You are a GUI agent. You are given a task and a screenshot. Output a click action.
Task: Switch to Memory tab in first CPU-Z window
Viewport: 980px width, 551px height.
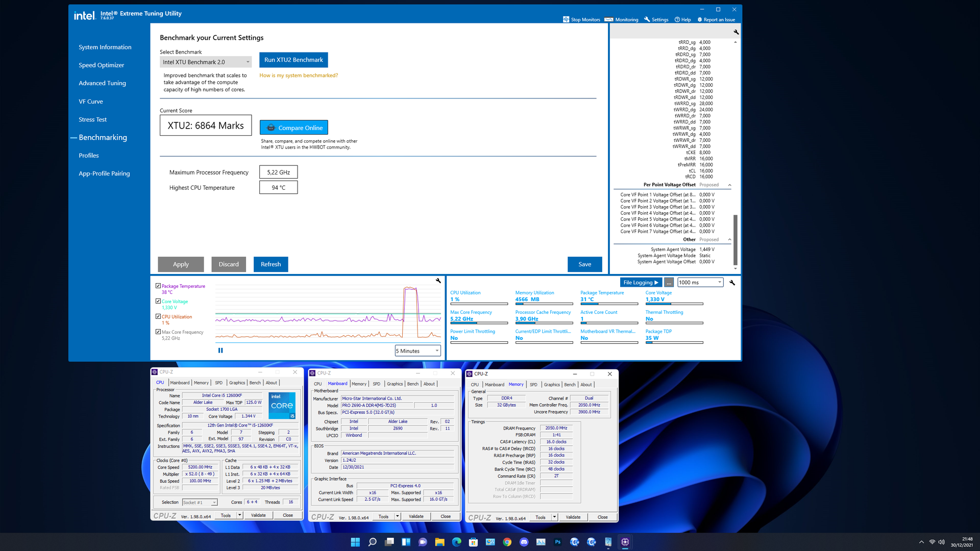click(201, 383)
